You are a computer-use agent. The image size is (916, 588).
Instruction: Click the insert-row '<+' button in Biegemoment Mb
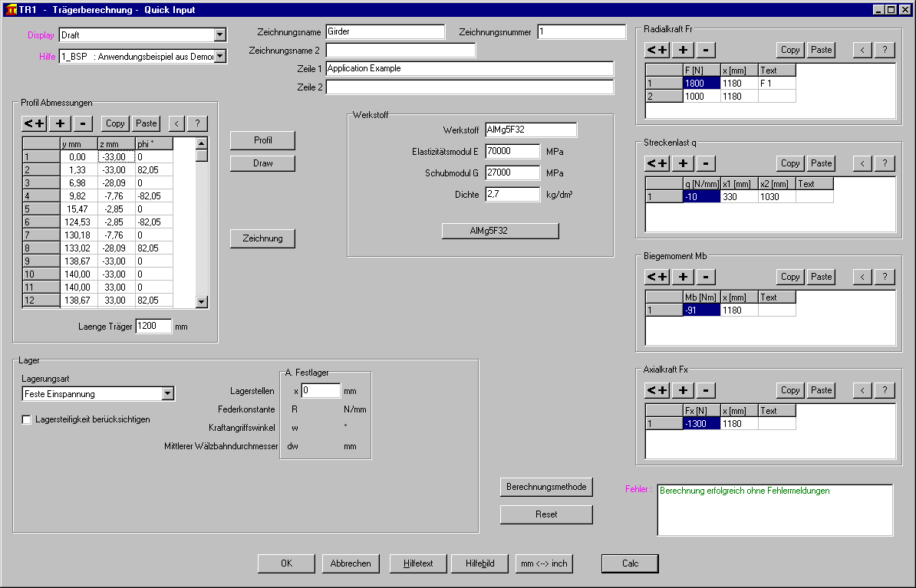[x=657, y=277]
